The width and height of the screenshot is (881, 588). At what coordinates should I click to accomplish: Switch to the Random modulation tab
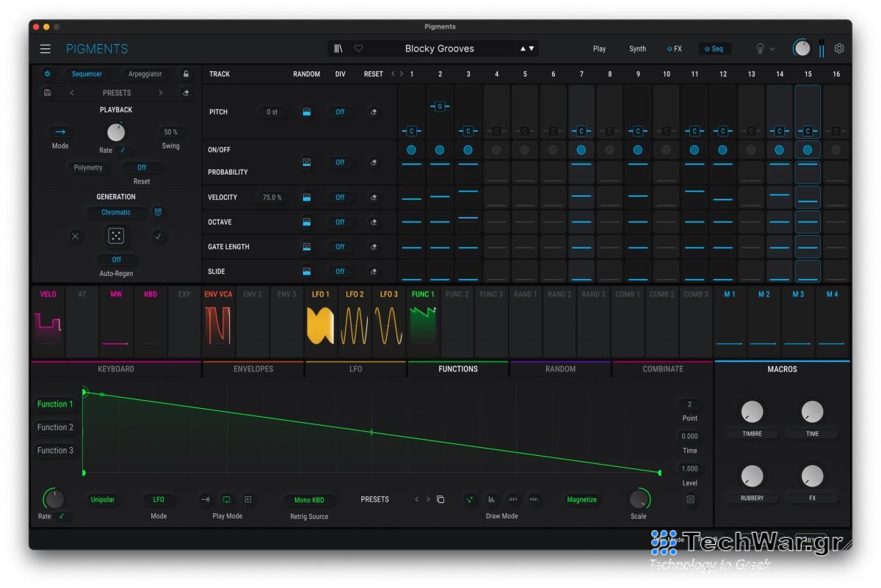tap(560, 369)
